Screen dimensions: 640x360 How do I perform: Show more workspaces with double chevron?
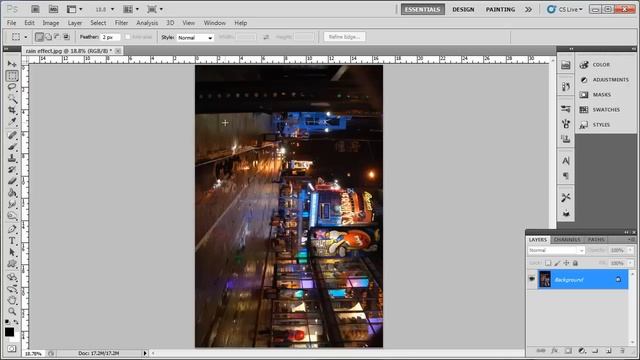(x=529, y=9)
